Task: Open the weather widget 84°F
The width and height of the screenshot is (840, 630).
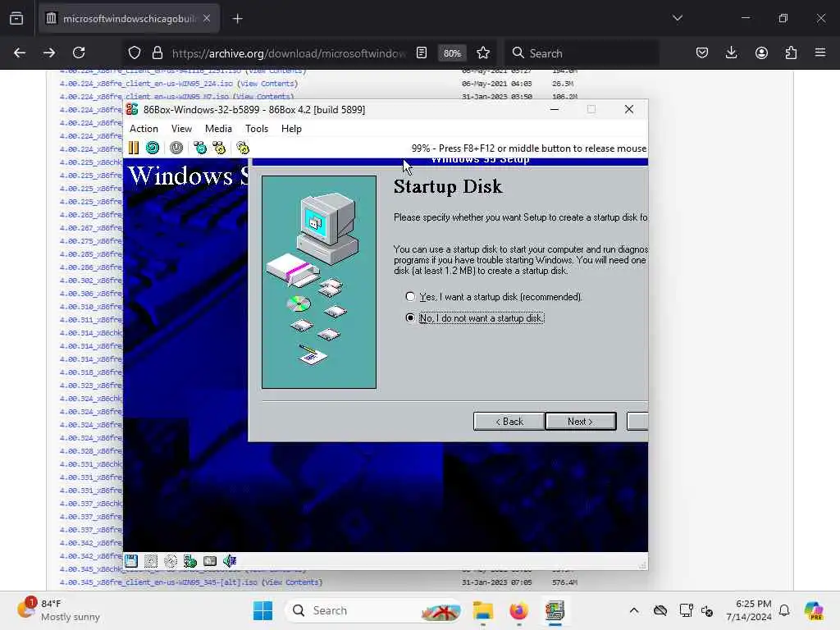Action: tap(59, 610)
